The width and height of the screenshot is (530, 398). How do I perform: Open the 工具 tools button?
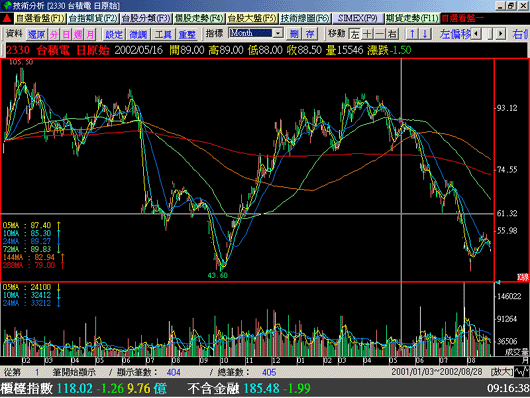[x=163, y=34]
